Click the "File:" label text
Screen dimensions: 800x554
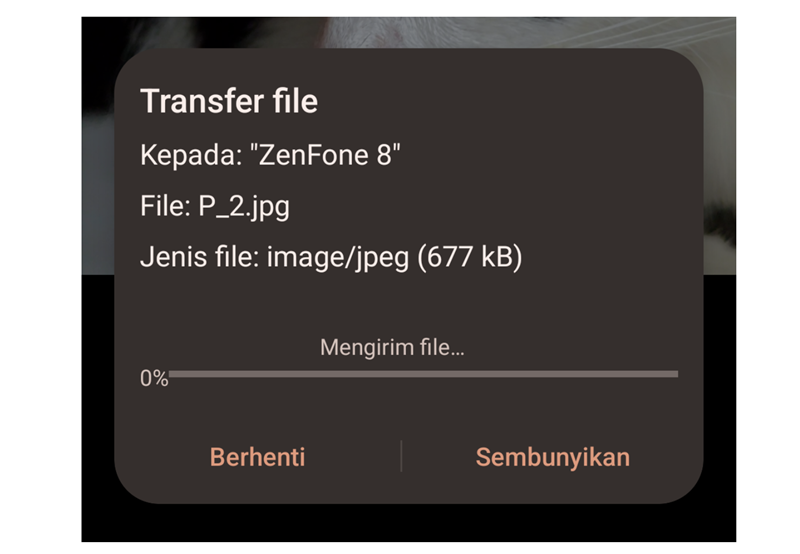tap(164, 207)
